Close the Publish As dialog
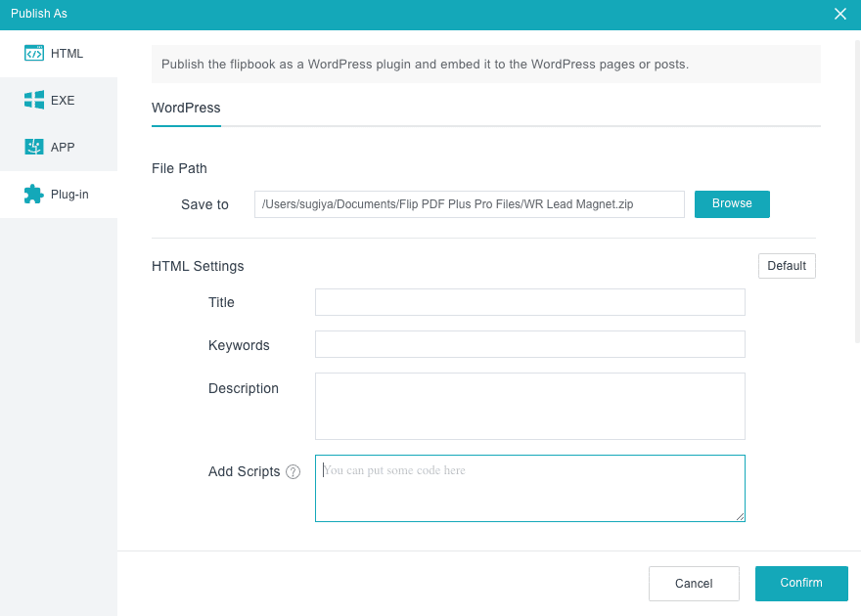 (840, 14)
